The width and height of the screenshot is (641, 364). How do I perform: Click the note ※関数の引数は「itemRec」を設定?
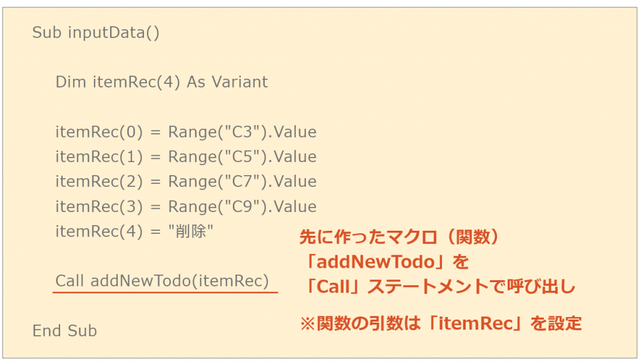(x=441, y=323)
